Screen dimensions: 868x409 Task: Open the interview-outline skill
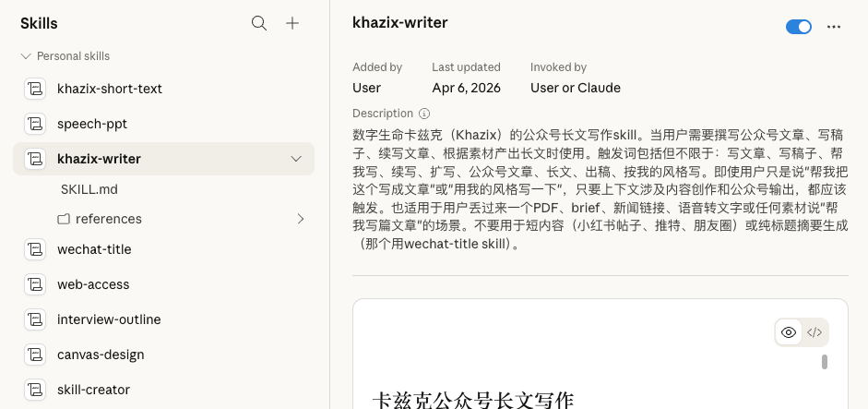[109, 319]
